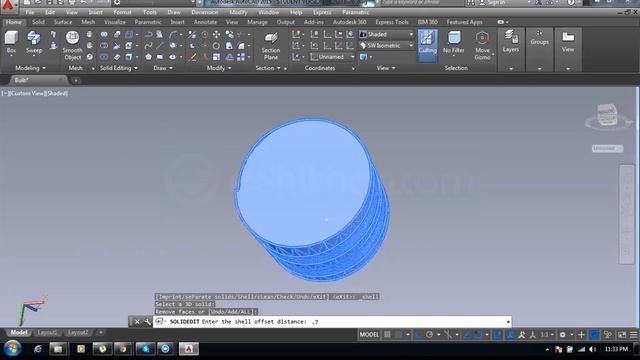Viewport: 640px width, 360px height.
Task: Add a new drawing tab with plus
Action: (76, 80)
